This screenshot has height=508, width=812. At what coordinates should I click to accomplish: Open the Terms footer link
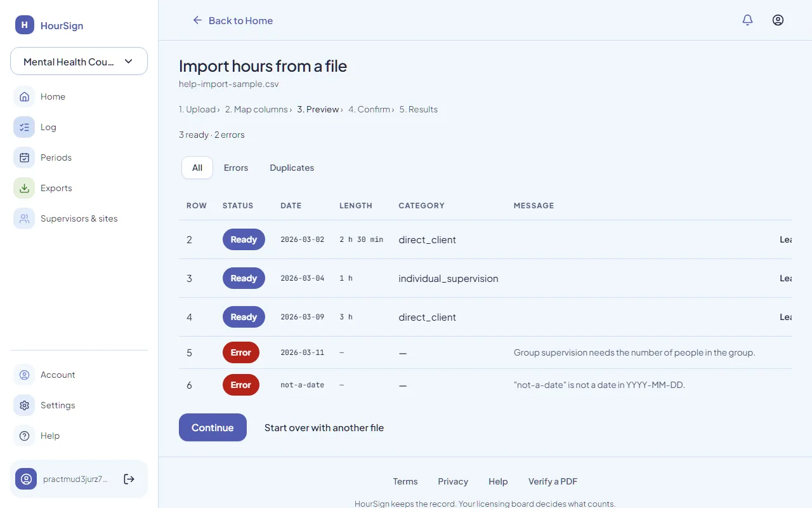[x=405, y=481]
